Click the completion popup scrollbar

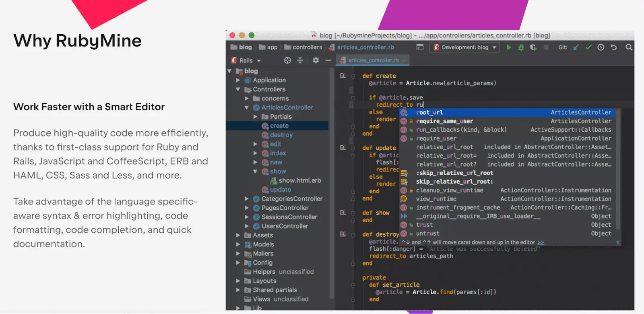click(618, 169)
